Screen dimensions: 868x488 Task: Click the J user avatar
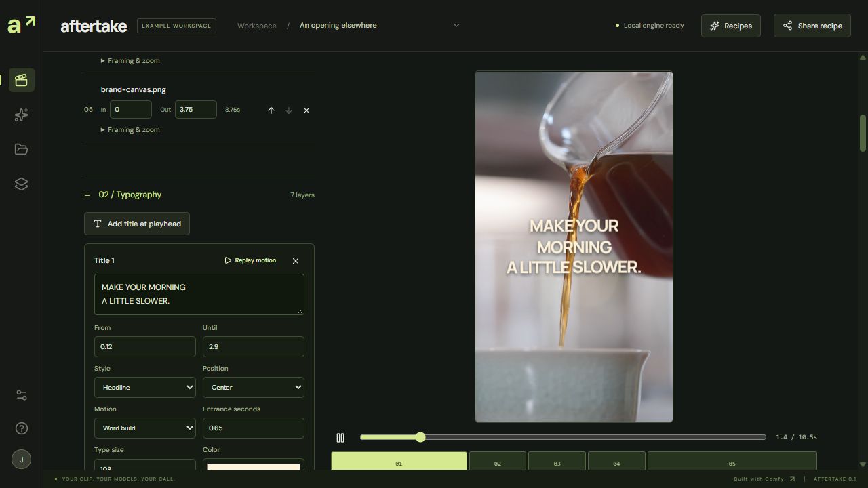[21, 459]
